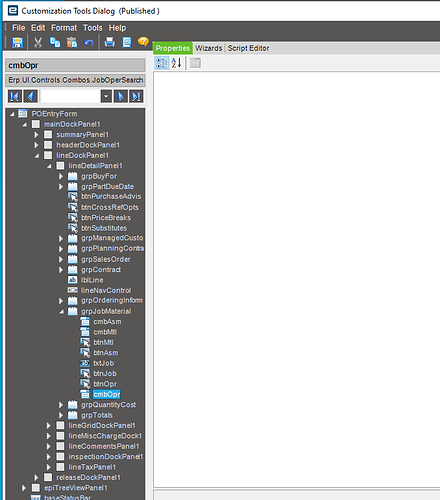Screen dimensions: 440x500
Task: Switch to the Wizards tab
Action: coord(209,48)
